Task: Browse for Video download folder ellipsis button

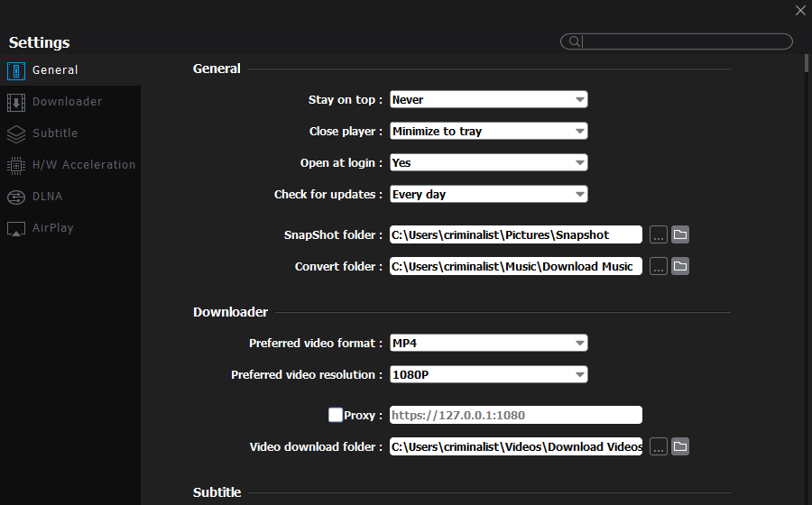Action: [x=659, y=446]
